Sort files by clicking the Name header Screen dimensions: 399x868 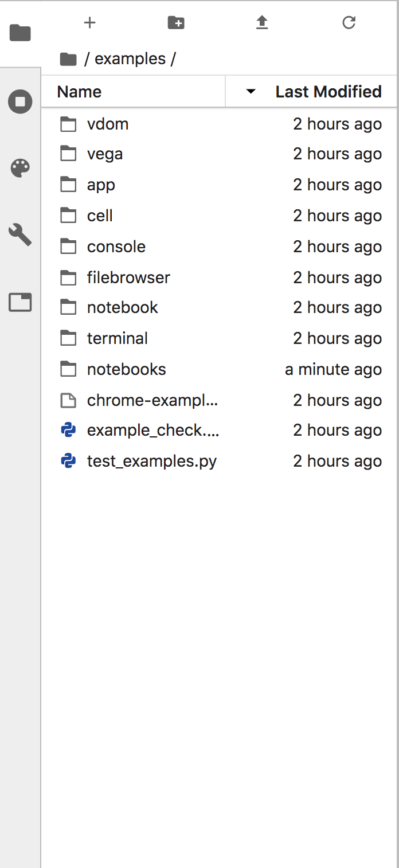pos(79,92)
